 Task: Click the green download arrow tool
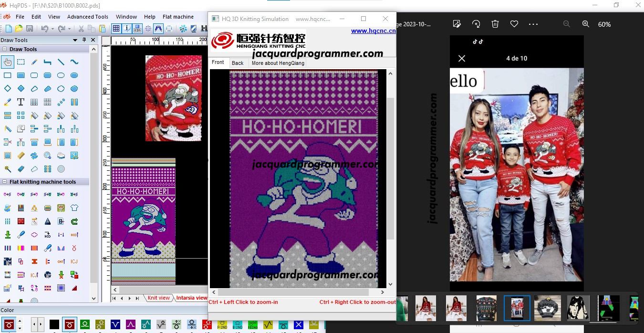(8, 235)
